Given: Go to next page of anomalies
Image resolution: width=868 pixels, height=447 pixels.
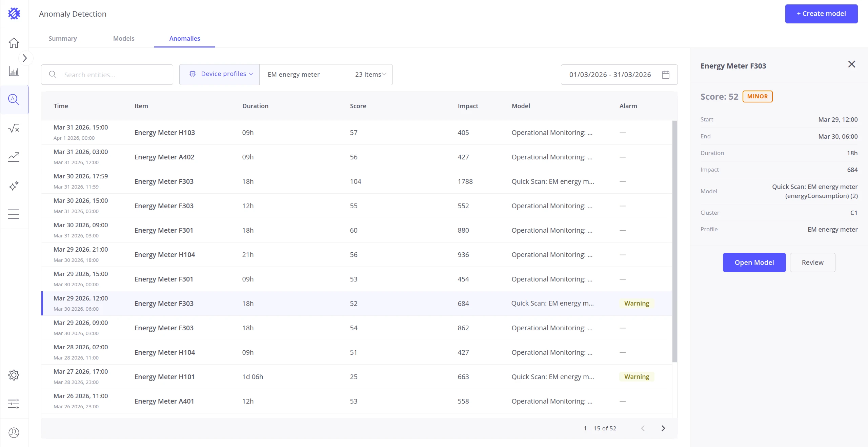Looking at the screenshot, I should (x=663, y=428).
